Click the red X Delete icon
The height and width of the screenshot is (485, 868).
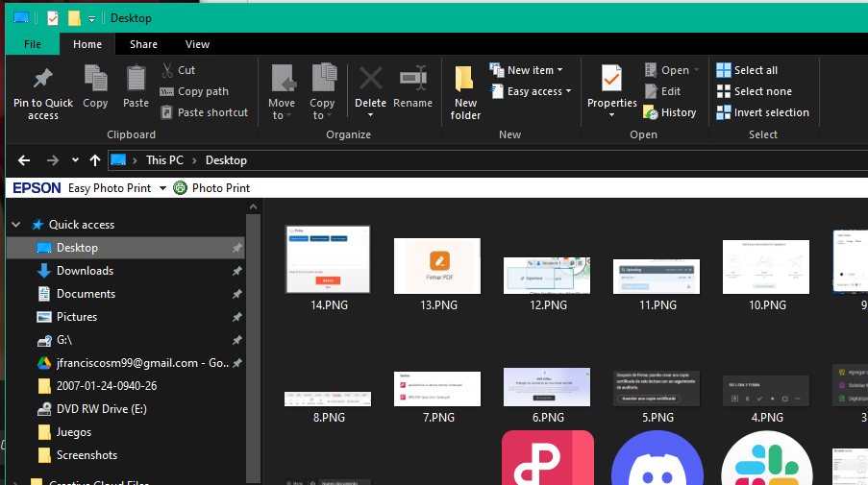370,79
